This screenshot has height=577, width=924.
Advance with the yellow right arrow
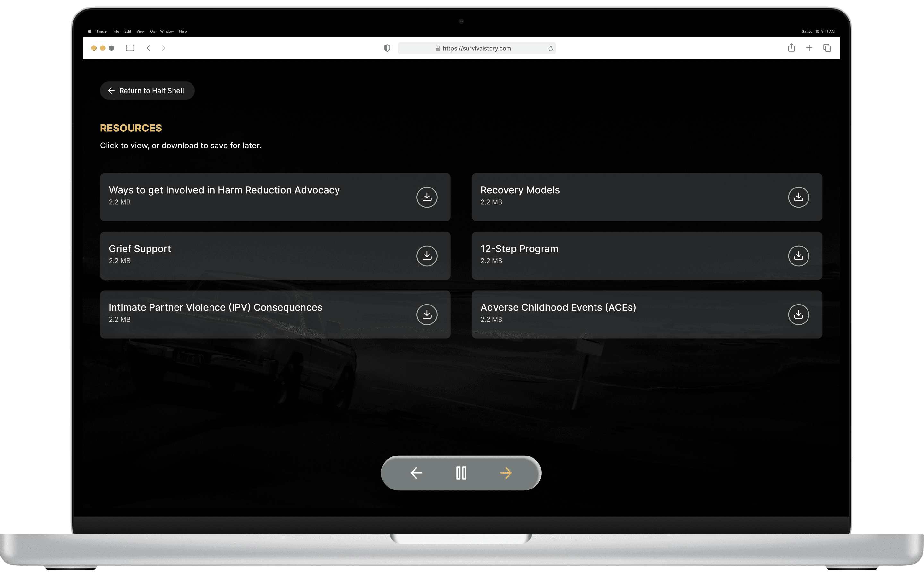click(x=506, y=473)
